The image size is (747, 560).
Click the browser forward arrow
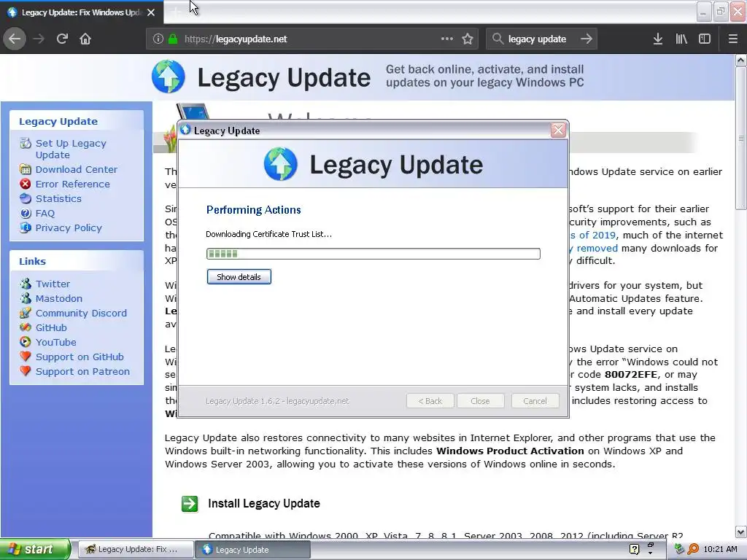point(39,39)
